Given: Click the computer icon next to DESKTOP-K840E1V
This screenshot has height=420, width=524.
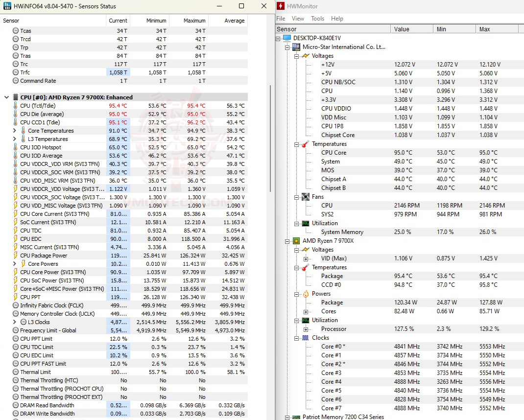Looking at the screenshot, I should coord(286,38).
